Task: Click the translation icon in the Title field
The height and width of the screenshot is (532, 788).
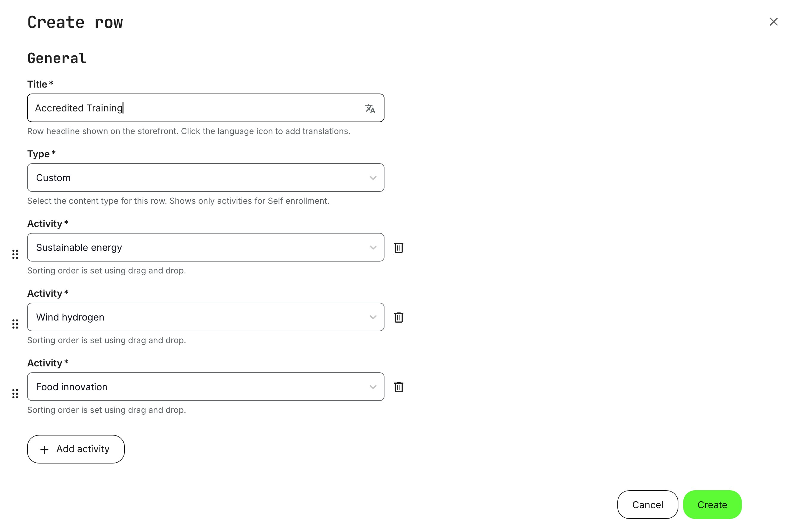Action: coord(370,109)
